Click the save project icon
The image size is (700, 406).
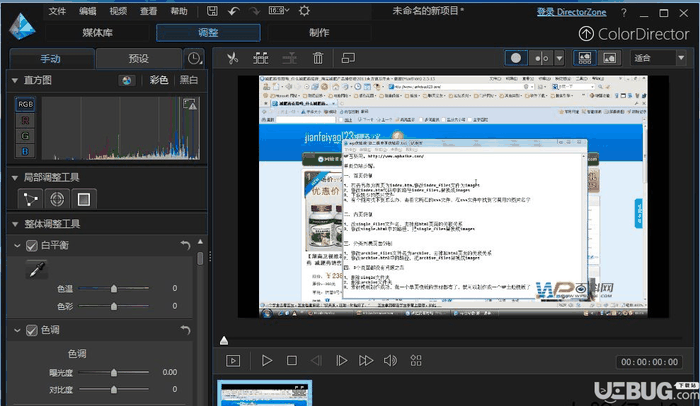[212, 11]
